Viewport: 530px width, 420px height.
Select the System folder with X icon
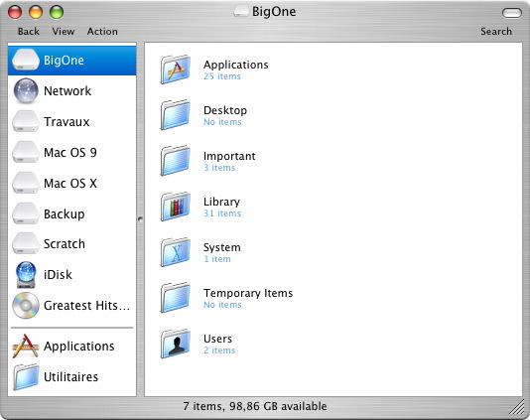pyautogui.click(x=176, y=252)
